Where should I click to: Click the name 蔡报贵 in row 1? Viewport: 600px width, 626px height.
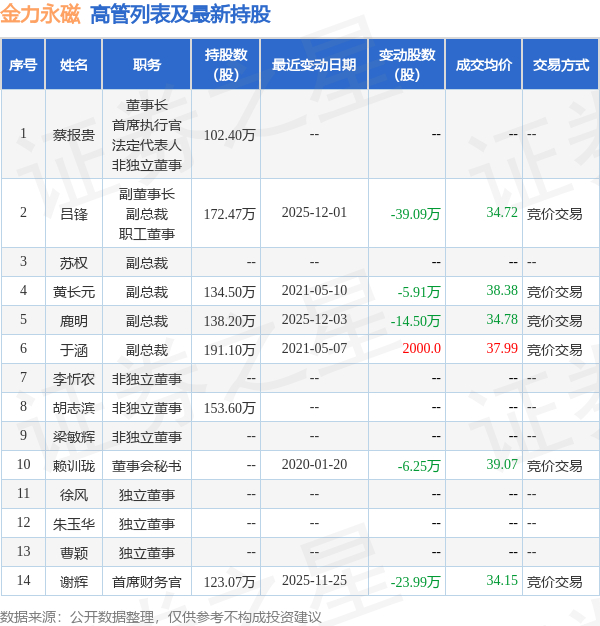[74, 135]
